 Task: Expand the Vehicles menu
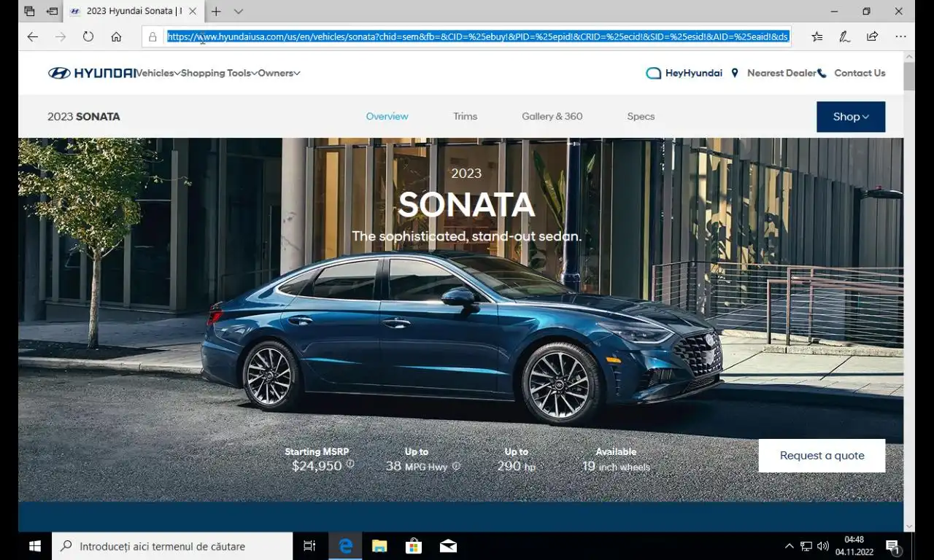158,73
